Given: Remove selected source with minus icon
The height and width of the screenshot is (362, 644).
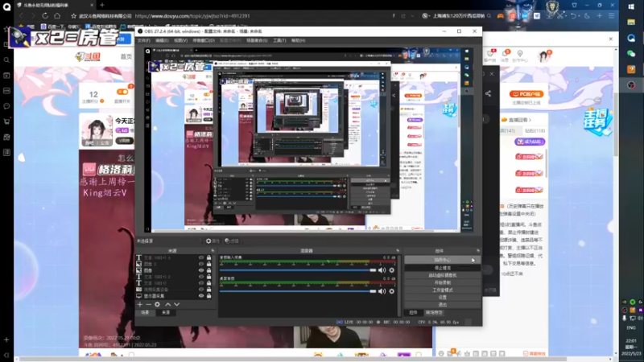Looking at the screenshot, I should click(148, 305).
